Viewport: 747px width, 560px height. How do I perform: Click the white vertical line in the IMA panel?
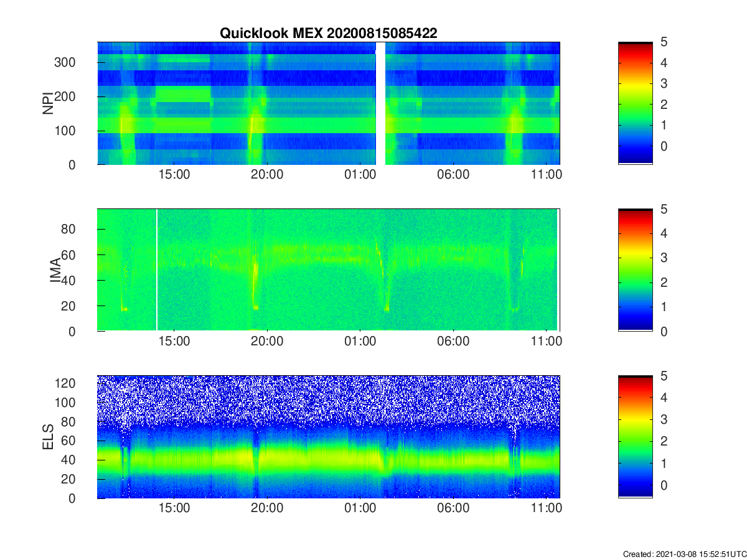156,270
